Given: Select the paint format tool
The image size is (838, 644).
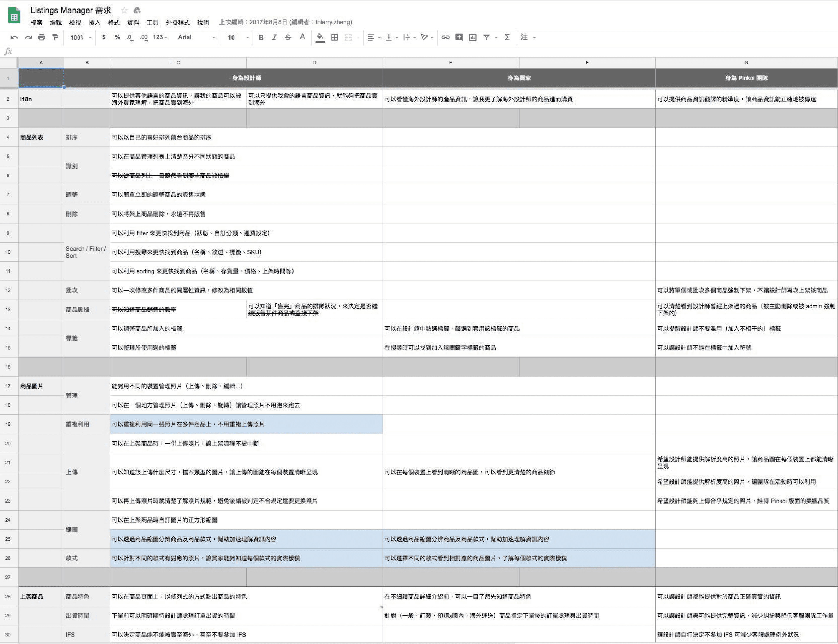Looking at the screenshot, I should [x=55, y=37].
